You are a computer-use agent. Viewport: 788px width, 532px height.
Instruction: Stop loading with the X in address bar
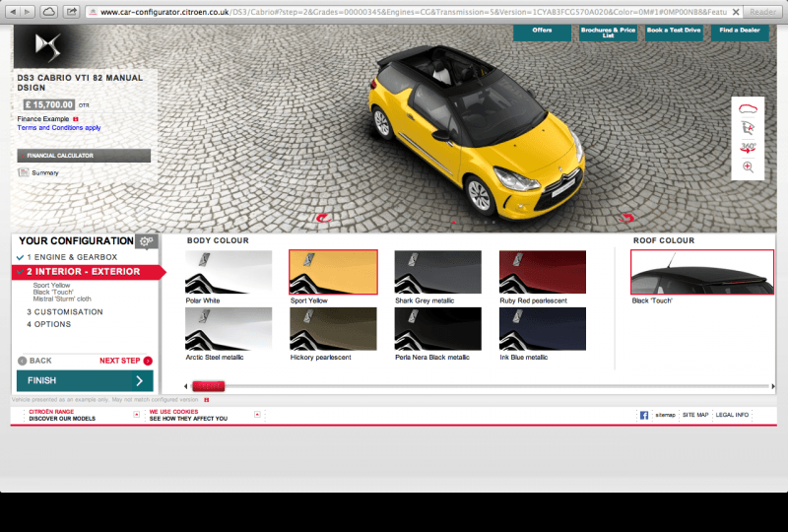pos(735,12)
